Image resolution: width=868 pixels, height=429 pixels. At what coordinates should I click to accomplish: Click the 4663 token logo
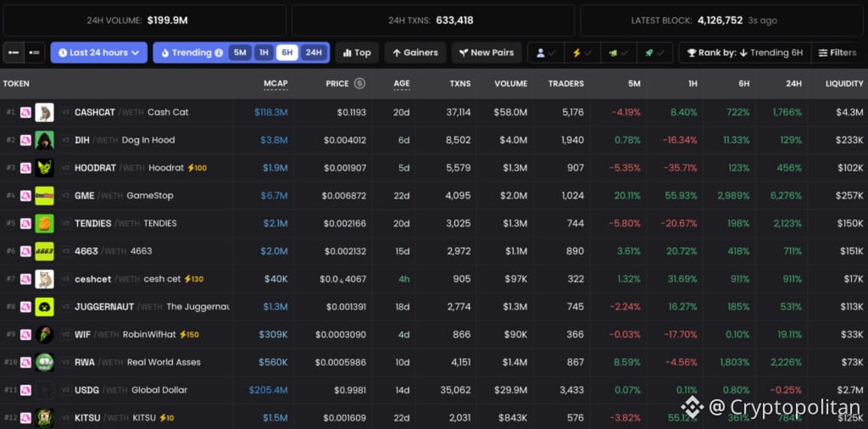coord(44,251)
